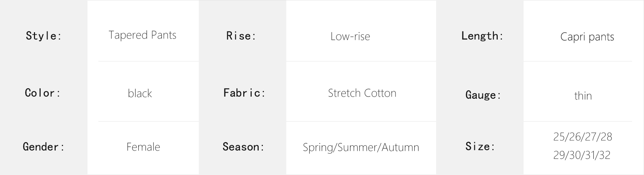Click the Color: label
This screenshot has width=644, height=175.
(x=43, y=93)
